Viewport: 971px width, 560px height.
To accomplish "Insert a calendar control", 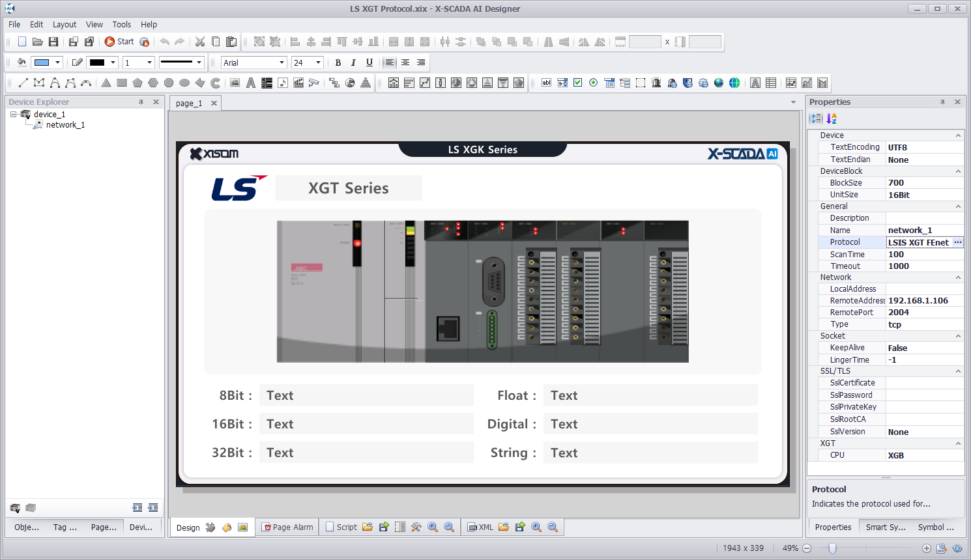I will point(609,83).
